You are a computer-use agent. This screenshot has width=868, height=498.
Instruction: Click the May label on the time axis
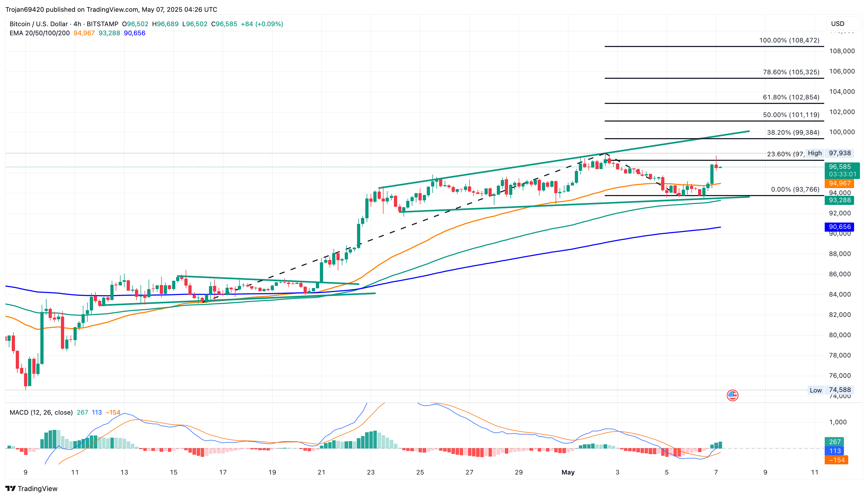tap(568, 472)
